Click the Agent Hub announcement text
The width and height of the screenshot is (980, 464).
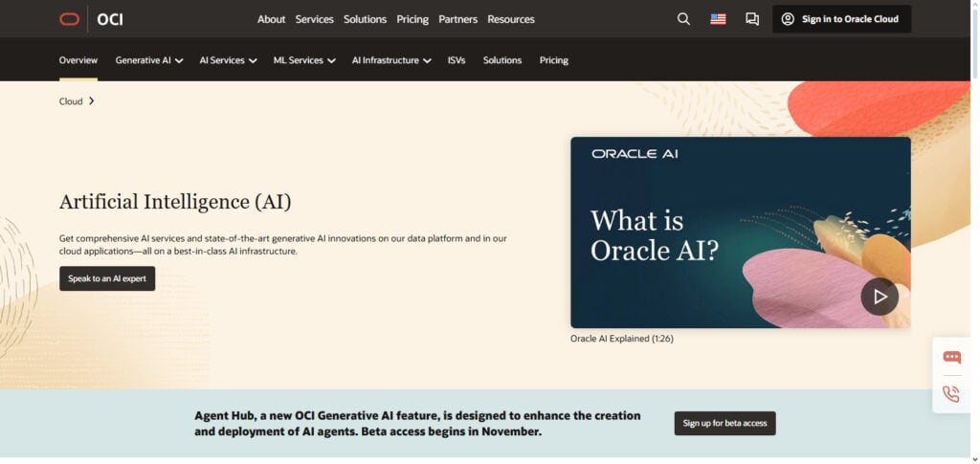pos(417,424)
